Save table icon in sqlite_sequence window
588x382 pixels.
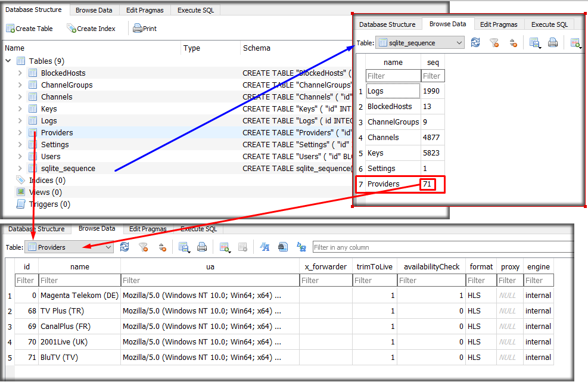(534, 43)
